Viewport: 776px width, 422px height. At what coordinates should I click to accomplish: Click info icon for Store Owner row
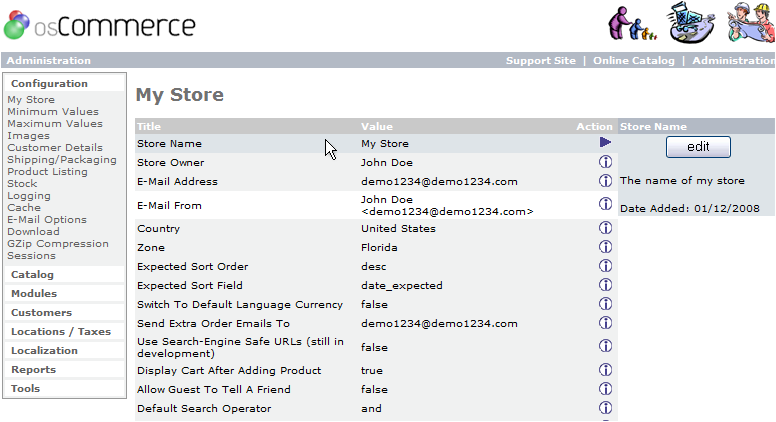605,162
